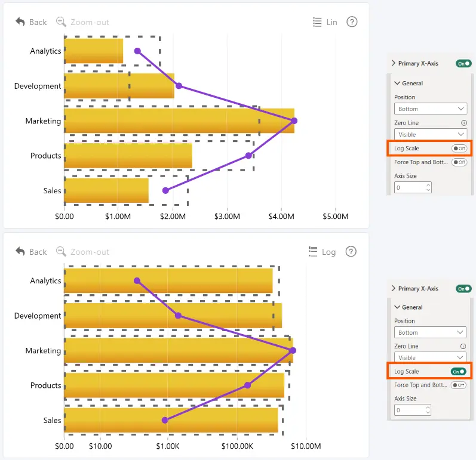
Task: Click Zero Line info icon in lower panel
Action: coord(463,346)
